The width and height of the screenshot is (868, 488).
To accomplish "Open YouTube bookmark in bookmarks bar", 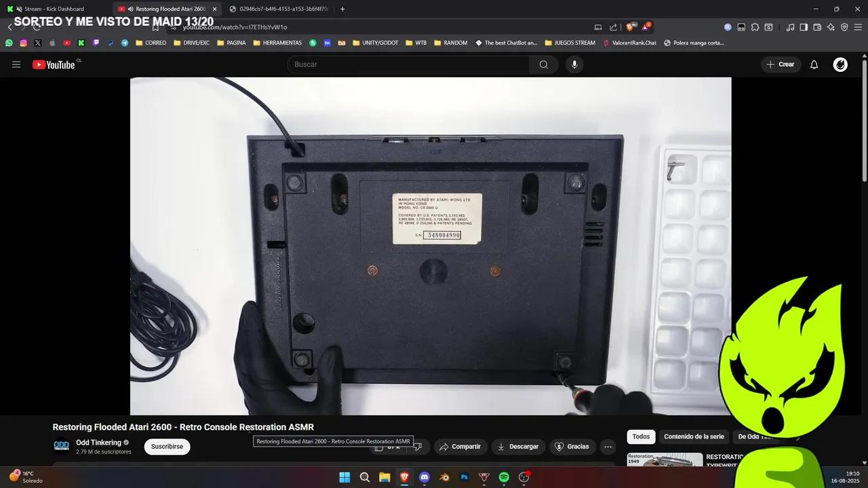I will coord(66,43).
